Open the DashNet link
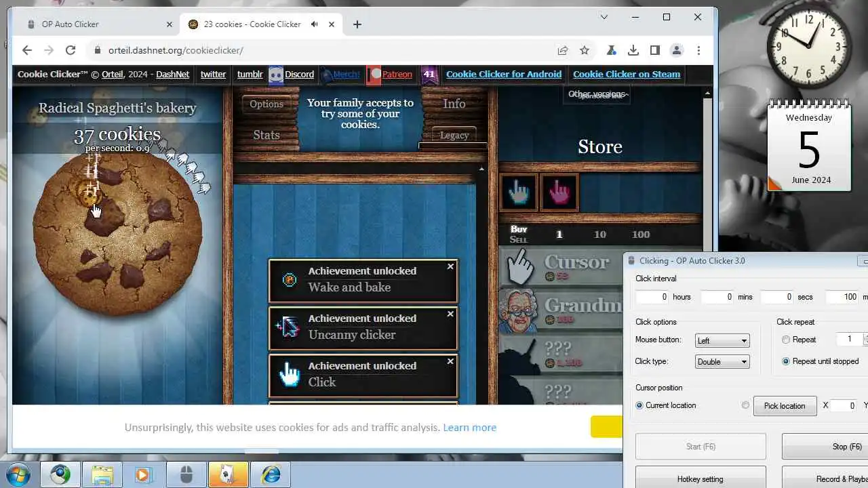The width and height of the screenshot is (868, 488). point(172,75)
